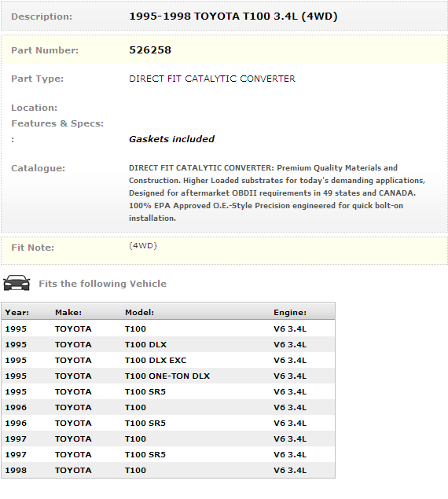This screenshot has width=448, height=499.
Task: Click the Description: label
Action: coord(42,17)
